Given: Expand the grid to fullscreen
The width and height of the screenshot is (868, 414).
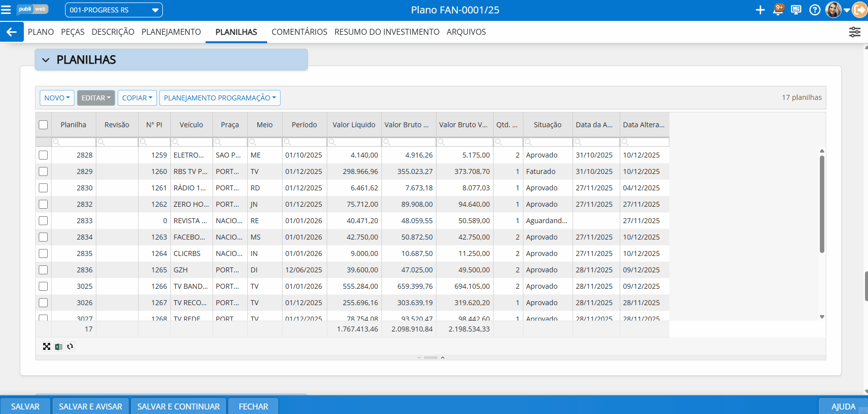Looking at the screenshot, I should pyautogui.click(x=47, y=347).
